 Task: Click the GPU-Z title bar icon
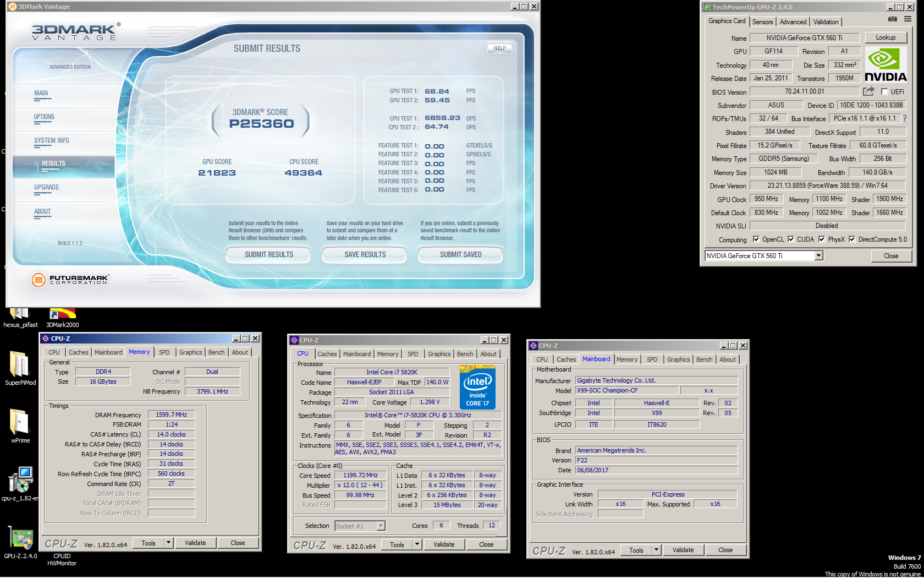(707, 7)
